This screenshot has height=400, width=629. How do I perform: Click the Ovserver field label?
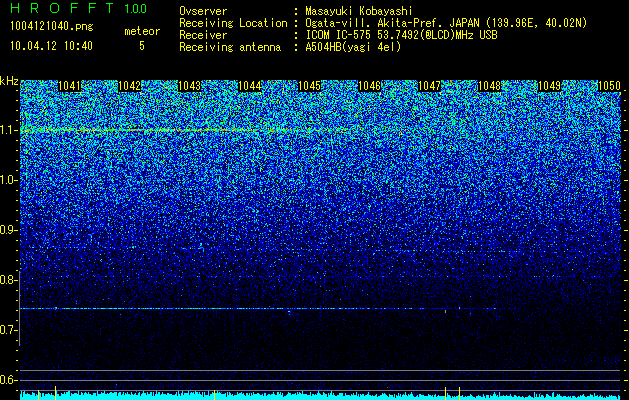pyautogui.click(x=203, y=11)
